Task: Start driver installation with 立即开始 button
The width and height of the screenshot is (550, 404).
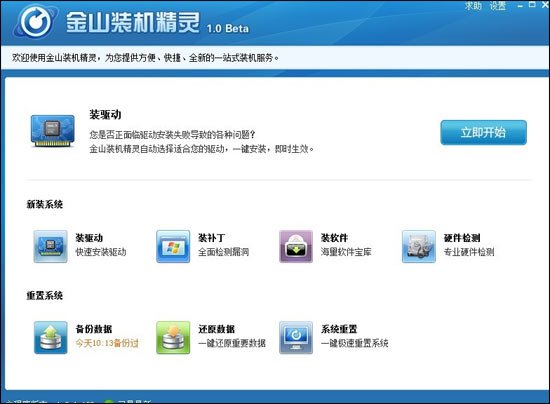Action: pos(483,132)
